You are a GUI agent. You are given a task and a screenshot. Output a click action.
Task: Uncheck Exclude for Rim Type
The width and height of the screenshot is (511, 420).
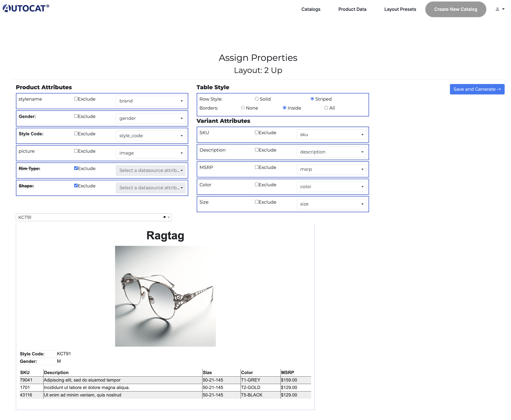coord(76,168)
